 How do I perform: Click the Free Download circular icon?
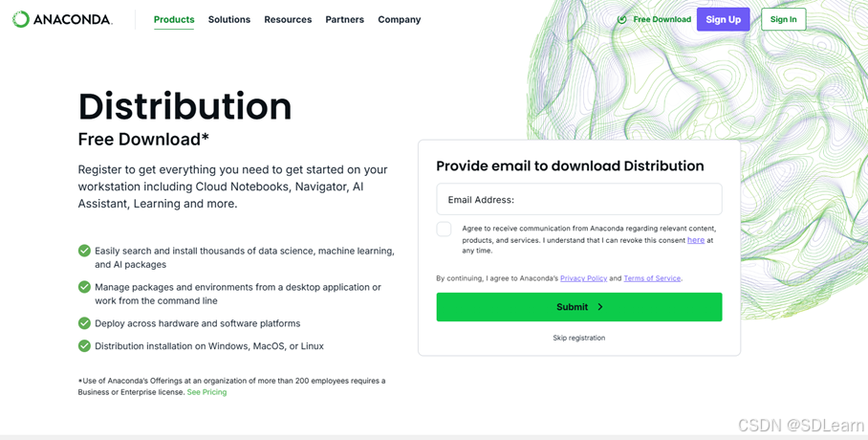(622, 19)
